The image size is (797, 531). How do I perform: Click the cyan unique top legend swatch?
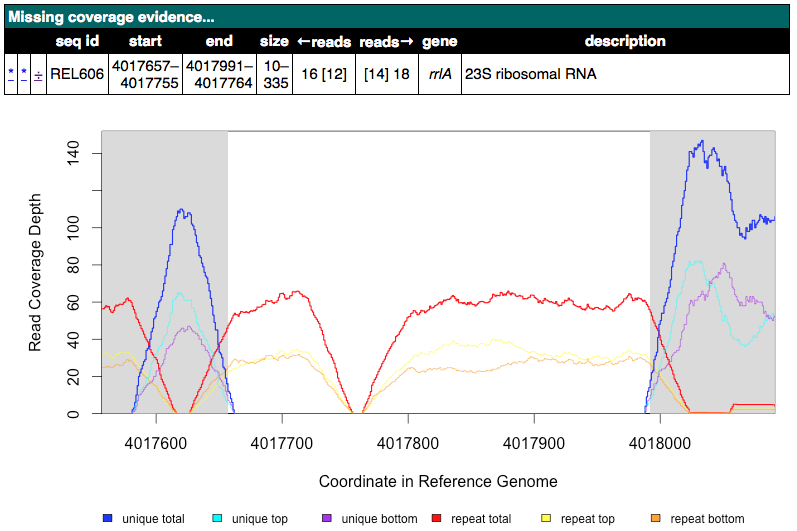click(216, 518)
